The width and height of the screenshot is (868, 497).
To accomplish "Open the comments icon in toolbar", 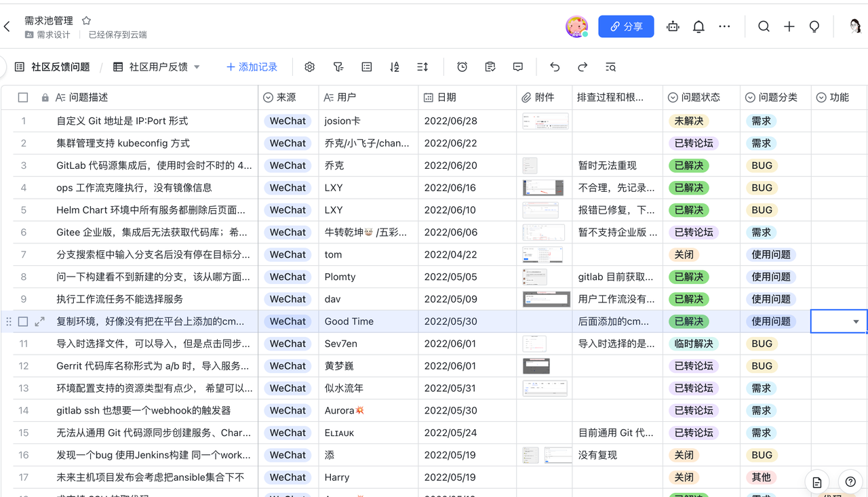I will tap(518, 67).
